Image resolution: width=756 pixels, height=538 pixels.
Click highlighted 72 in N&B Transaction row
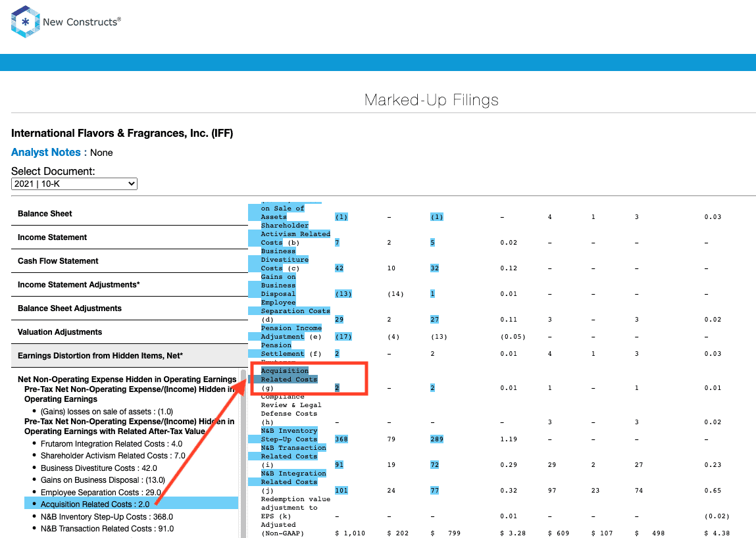[x=434, y=465]
